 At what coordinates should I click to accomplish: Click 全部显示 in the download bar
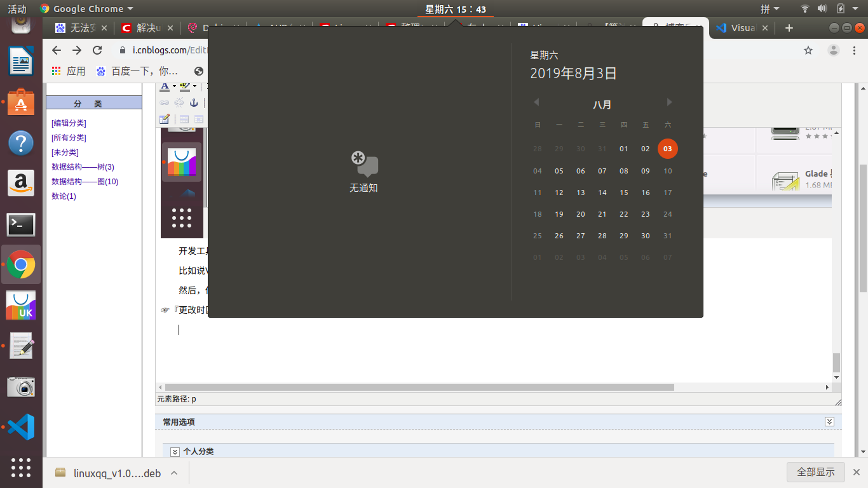tap(815, 472)
